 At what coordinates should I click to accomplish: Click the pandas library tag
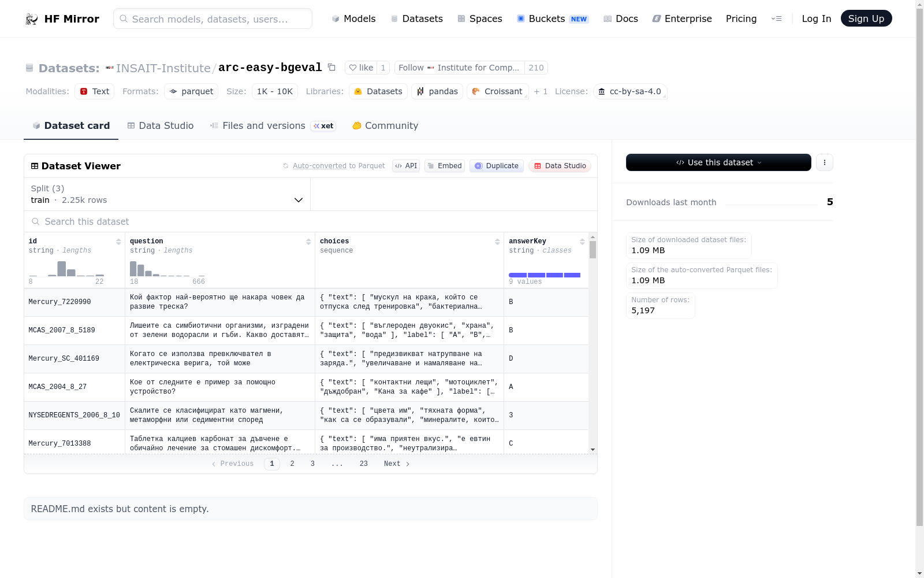tap(437, 91)
